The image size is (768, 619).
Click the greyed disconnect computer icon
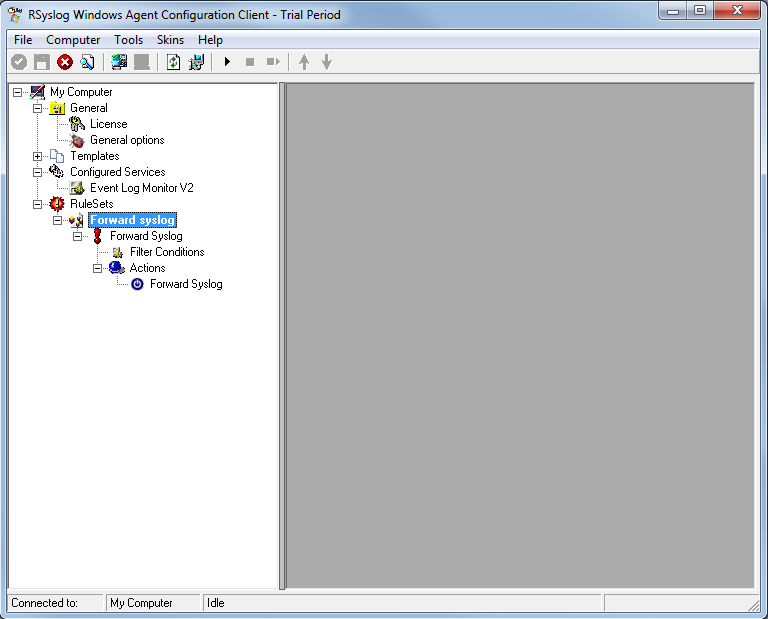[x=142, y=62]
